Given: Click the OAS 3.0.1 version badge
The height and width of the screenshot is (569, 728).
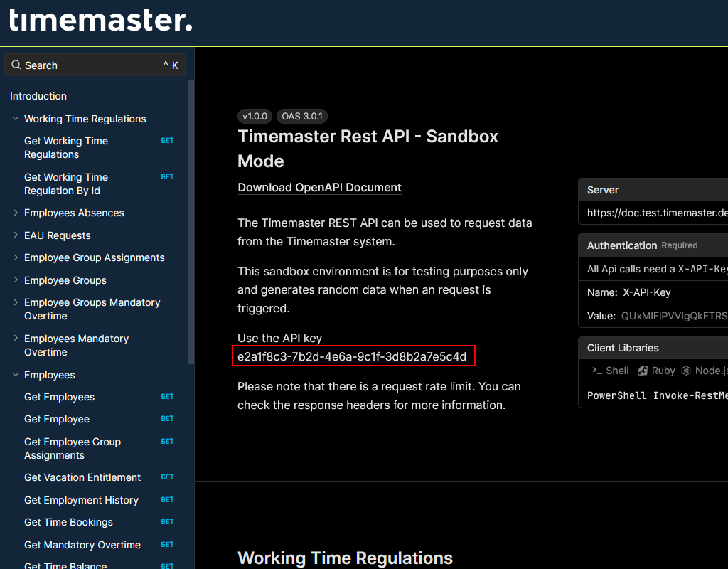Looking at the screenshot, I should click(301, 116).
